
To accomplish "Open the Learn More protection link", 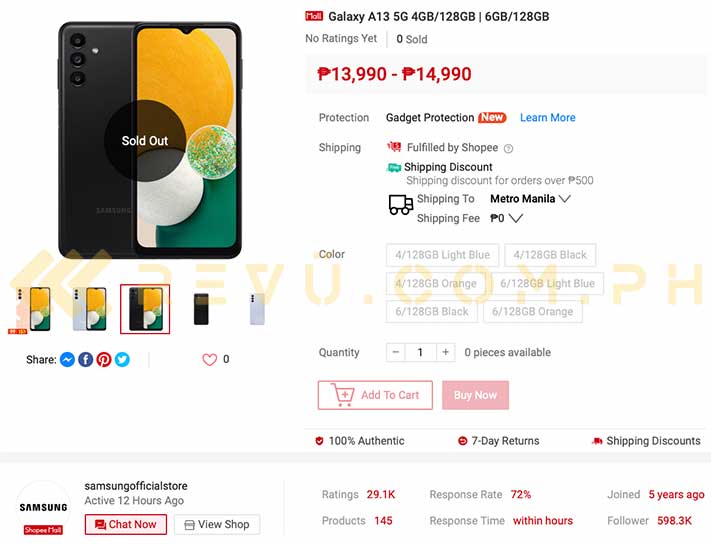I will point(547,118).
